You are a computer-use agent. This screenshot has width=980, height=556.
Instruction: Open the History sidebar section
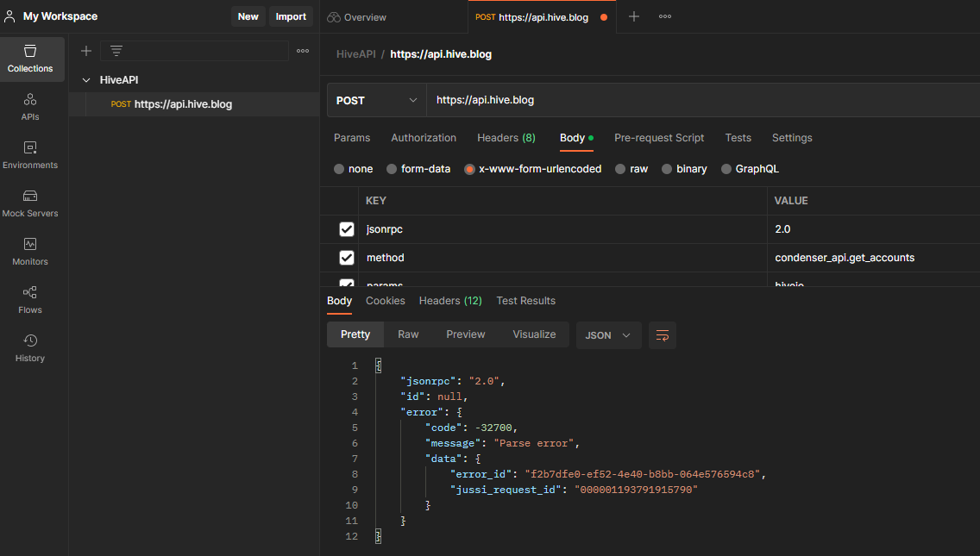30,348
